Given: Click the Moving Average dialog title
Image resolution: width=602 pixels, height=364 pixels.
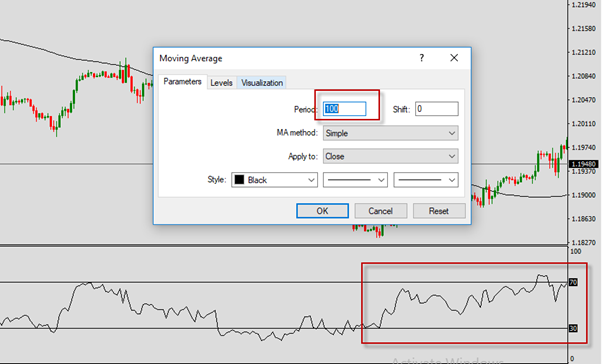Looking at the screenshot, I should tap(191, 58).
